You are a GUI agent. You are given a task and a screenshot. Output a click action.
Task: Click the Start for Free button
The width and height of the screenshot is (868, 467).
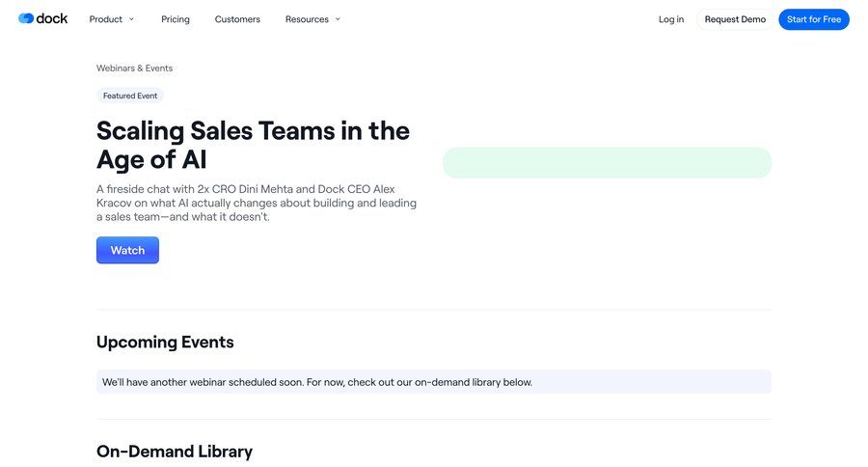(x=813, y=19)
